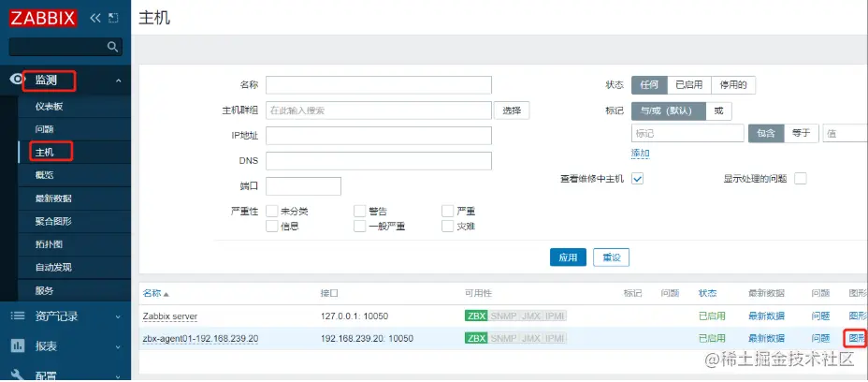This screenshot has width=868, height=382.
Task: Open 聚合图形 in the sidebar
Action: pyautogui.click(x=53, y=221)
